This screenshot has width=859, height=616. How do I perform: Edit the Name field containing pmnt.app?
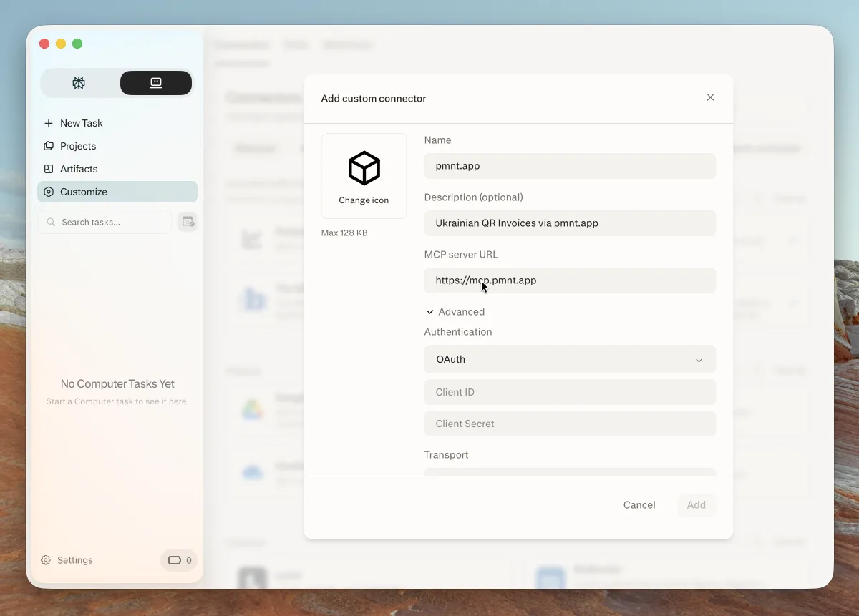coord(570,166)
